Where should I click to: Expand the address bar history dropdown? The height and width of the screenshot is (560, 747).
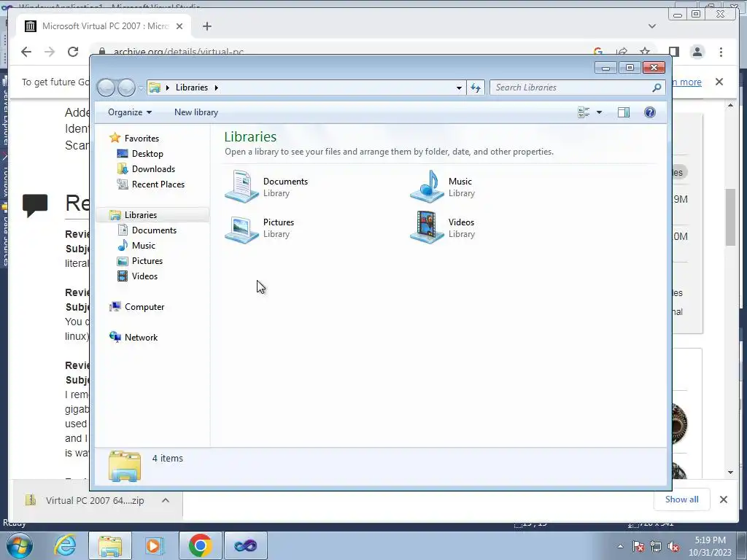[459, 87]
